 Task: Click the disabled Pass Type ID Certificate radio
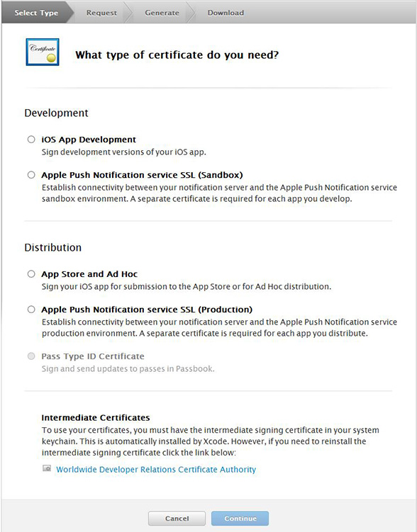(31, 356)
